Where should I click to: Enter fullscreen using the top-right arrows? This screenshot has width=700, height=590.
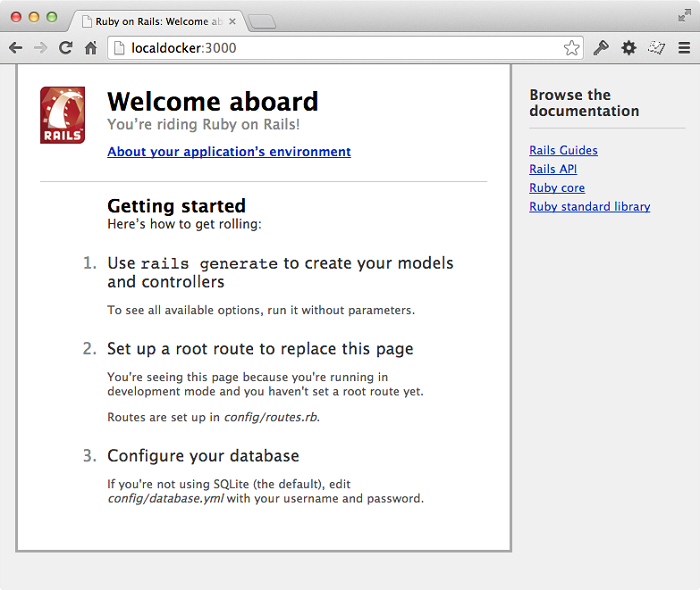pyautogui.click(x=684, y=15)
